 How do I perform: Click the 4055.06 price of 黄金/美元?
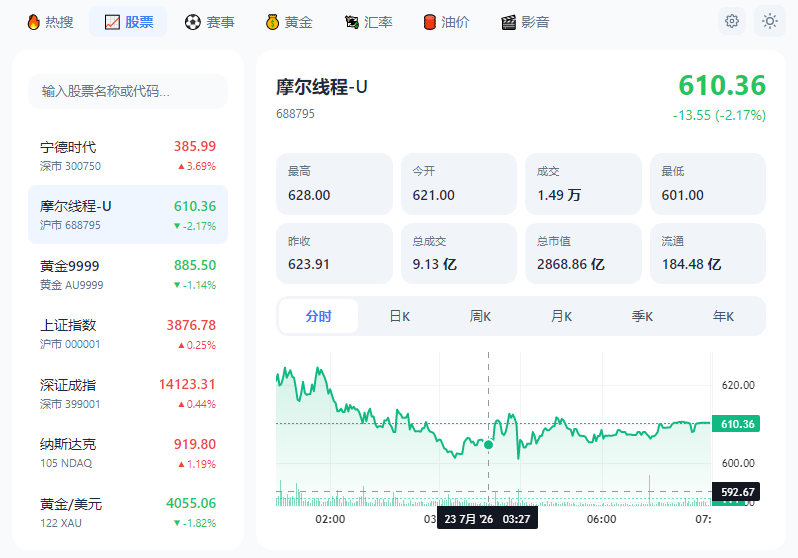pyautogui.click(x=191, y=504)
